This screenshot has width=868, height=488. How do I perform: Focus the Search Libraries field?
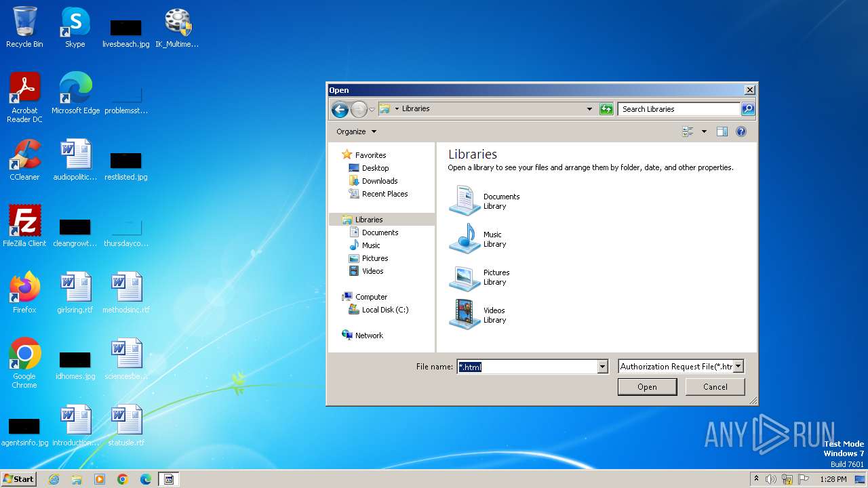(679, 109)
